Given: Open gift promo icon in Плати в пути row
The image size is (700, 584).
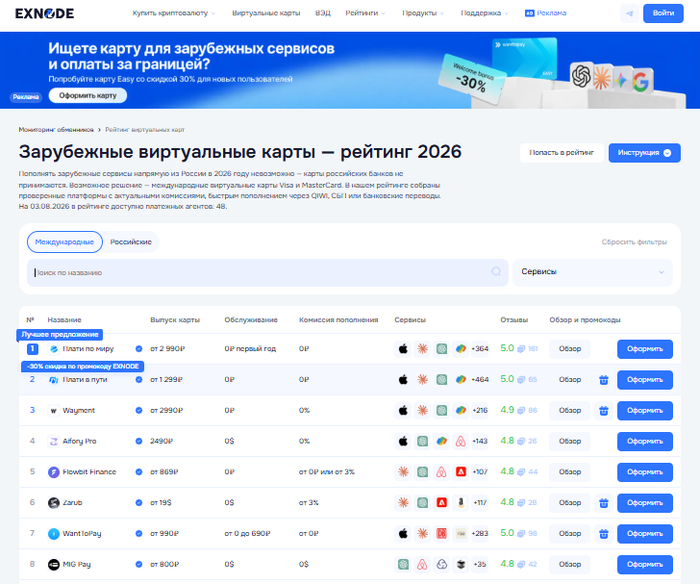Looking at the screenshot, I should pyautogui.click(x=604, y=380).
